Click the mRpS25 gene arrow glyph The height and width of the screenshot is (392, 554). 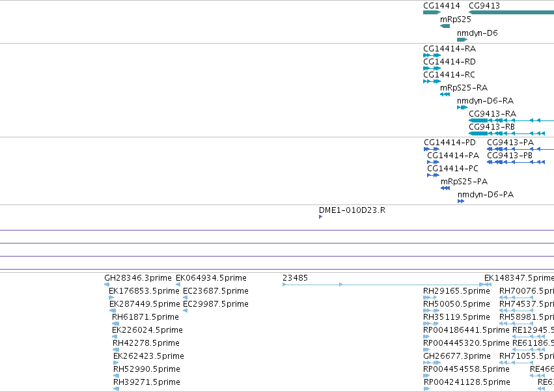[x=445, y=26]
